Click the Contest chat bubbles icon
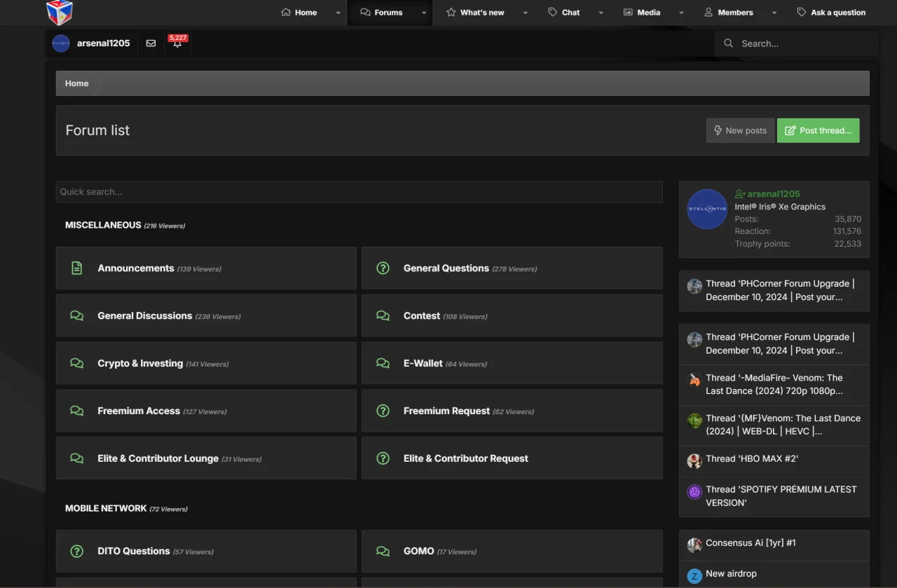897x588 pixels. (383, 316)
